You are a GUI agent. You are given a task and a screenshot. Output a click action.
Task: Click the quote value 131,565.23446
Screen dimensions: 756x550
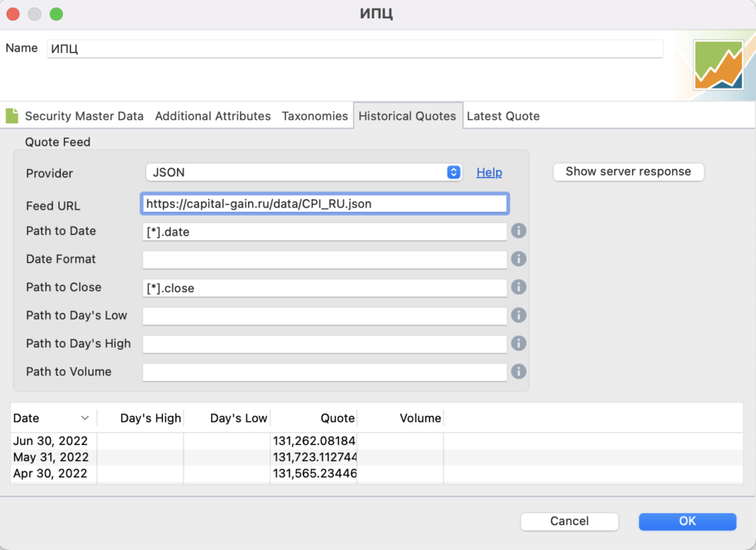315,473
